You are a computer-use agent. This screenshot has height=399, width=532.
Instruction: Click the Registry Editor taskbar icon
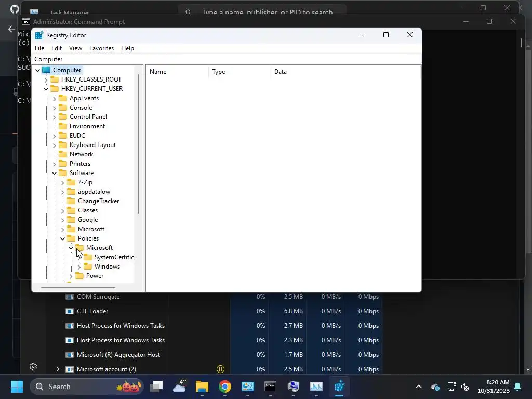(339, 387)
